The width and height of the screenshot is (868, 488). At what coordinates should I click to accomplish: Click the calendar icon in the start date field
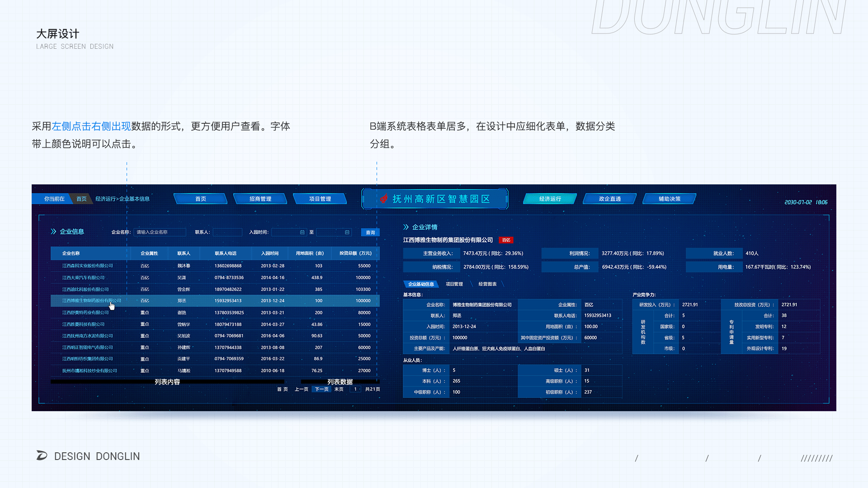click(x=302, y=232)
